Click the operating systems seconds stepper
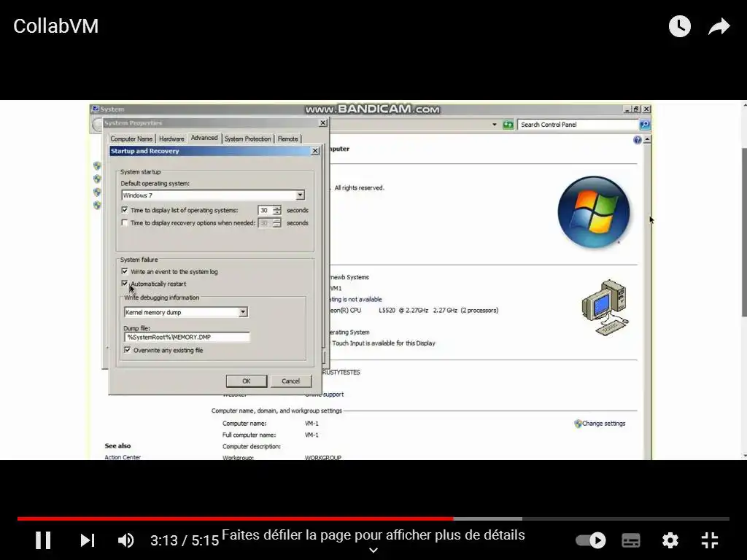747x560 pixels. click(x=276, y=210)
